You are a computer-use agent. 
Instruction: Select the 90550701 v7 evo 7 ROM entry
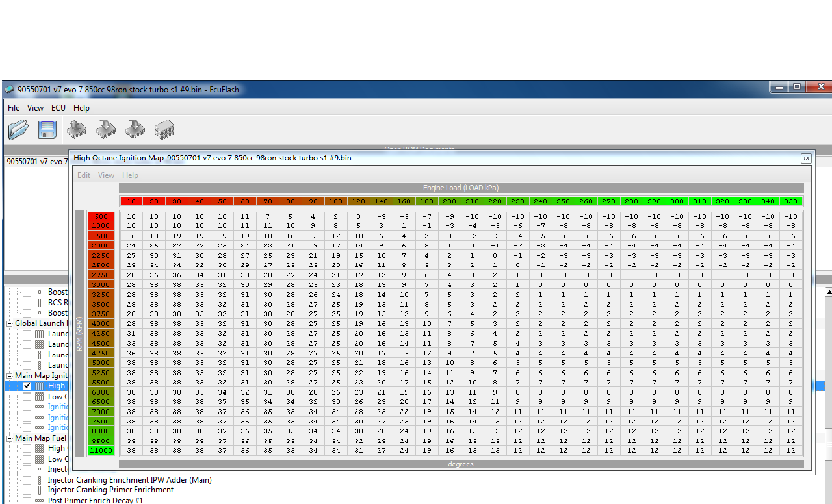coord(36,162)
